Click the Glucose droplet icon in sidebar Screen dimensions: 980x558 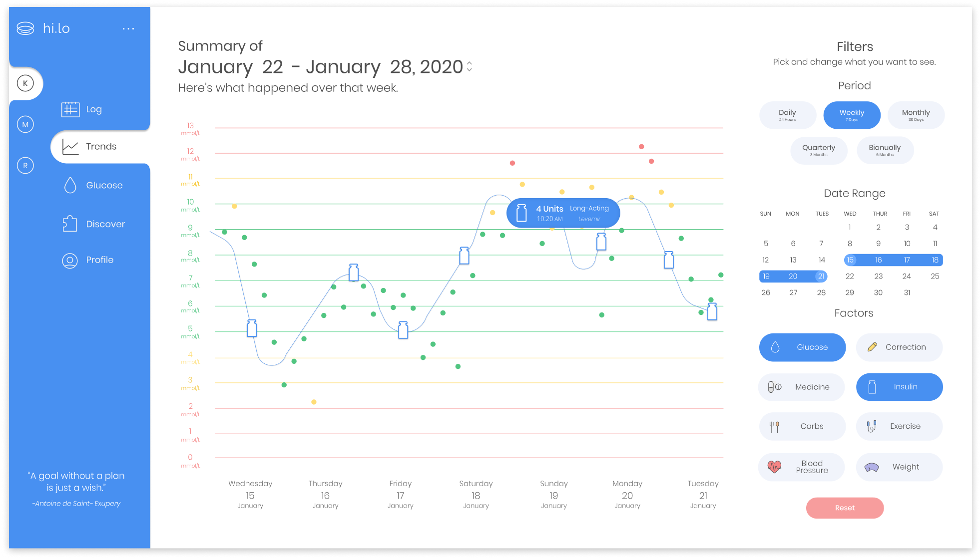[70, 185]
